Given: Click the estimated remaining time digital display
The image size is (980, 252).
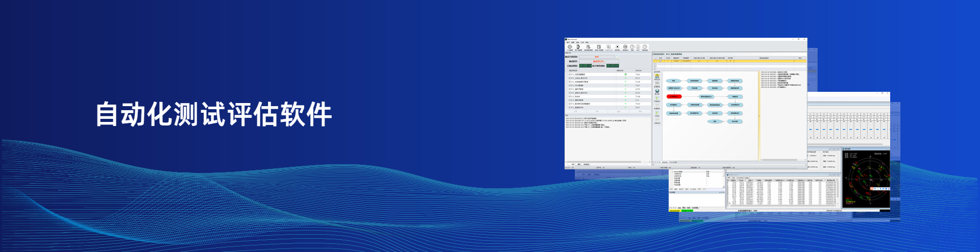Looking at the screenshot, I should (612, 66).
